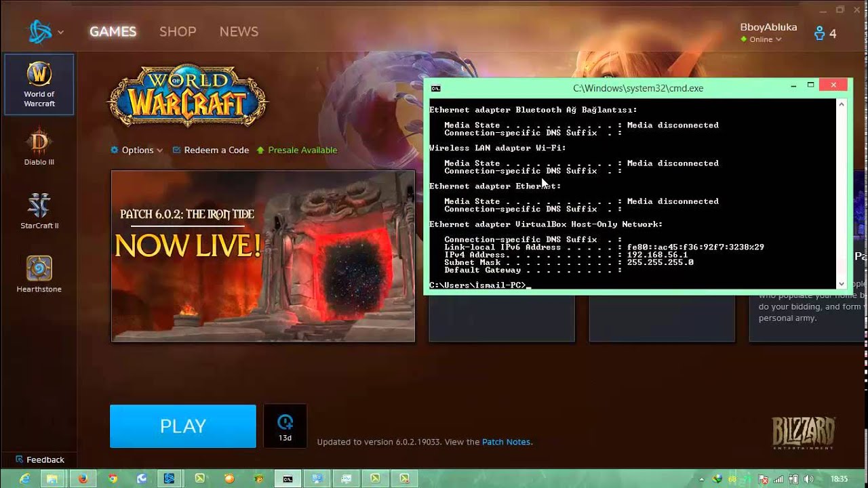Open the network signal tray icon
Viewport: 868px width, 488px height.
[x=778, y=479]
